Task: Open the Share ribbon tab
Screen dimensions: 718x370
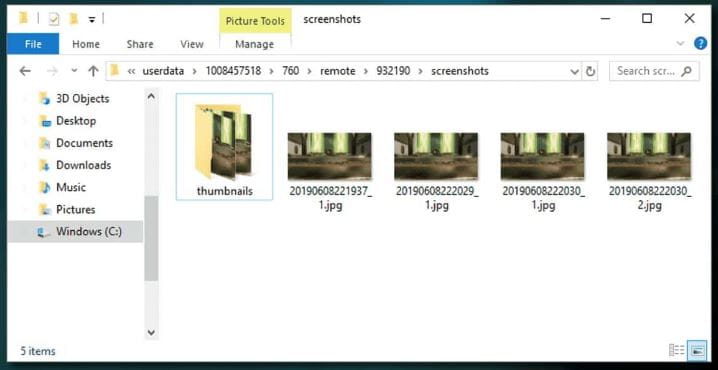Action: point(140,44)
